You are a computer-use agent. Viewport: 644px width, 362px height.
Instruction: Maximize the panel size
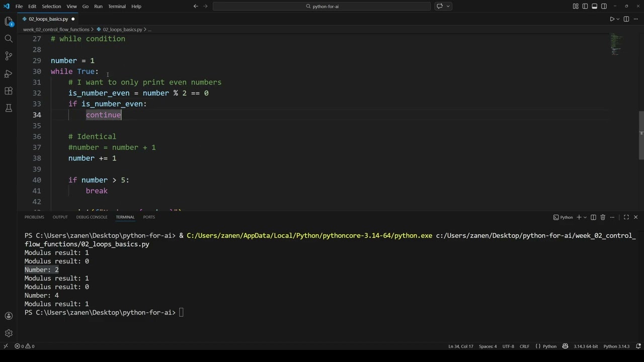[x=626, y=217]
